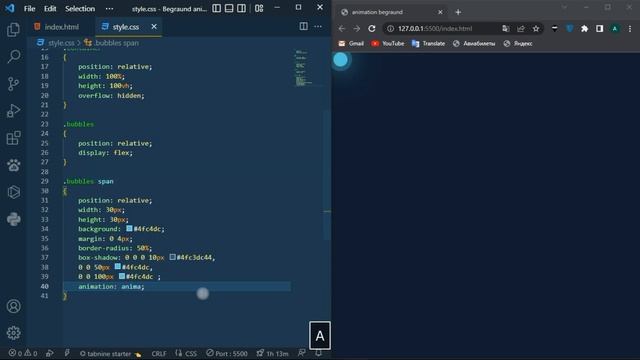Click the blue shield extension icon
This screenshot has width=640, height=360.
pos(570,29)
